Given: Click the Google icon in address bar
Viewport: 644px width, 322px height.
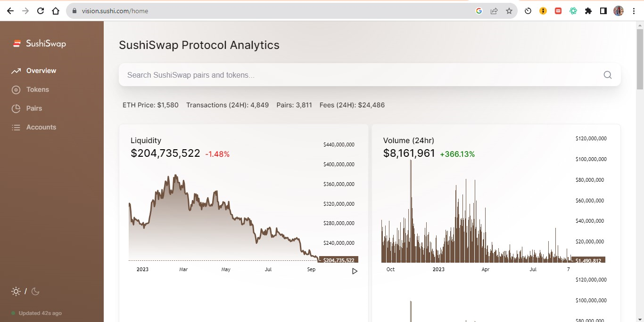Looking at the screenshot, I should pyautogui.click(x=479, y=11).
